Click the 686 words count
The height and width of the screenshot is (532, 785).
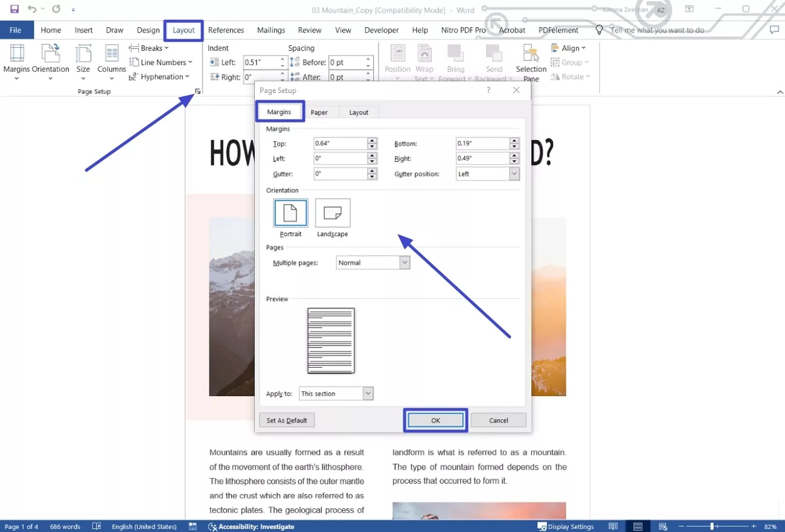(65, 527)
